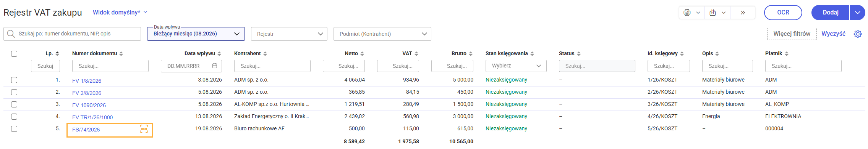Select the checkbox for row FV 2/8/2026

coord(14,92)
